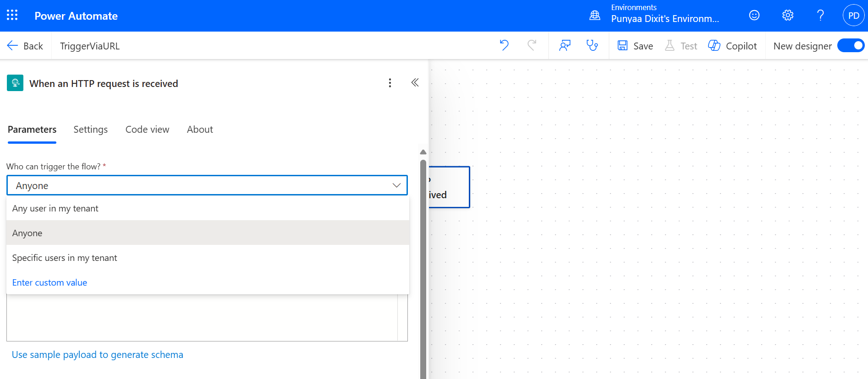This screenshot has height=379, width=868.
Task: Choose 'Specific users in my tenant' option
Action: coord(65,258)
